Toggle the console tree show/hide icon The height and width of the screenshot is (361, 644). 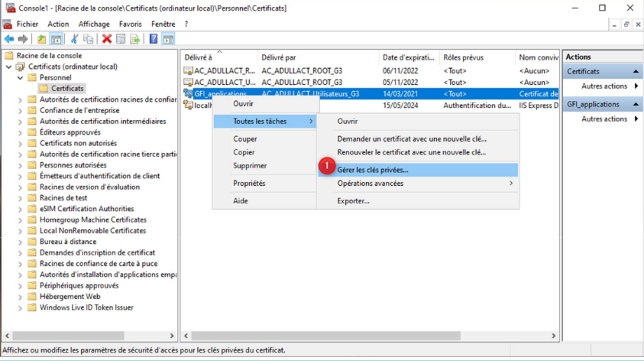(57, 39)
